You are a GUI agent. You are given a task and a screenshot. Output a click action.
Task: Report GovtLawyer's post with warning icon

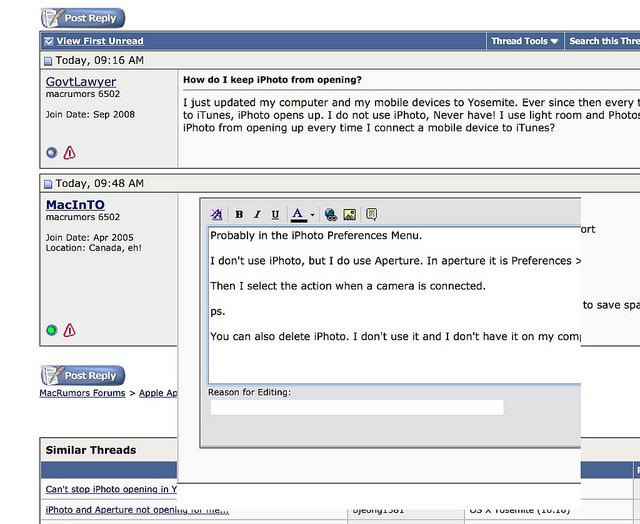69,153
